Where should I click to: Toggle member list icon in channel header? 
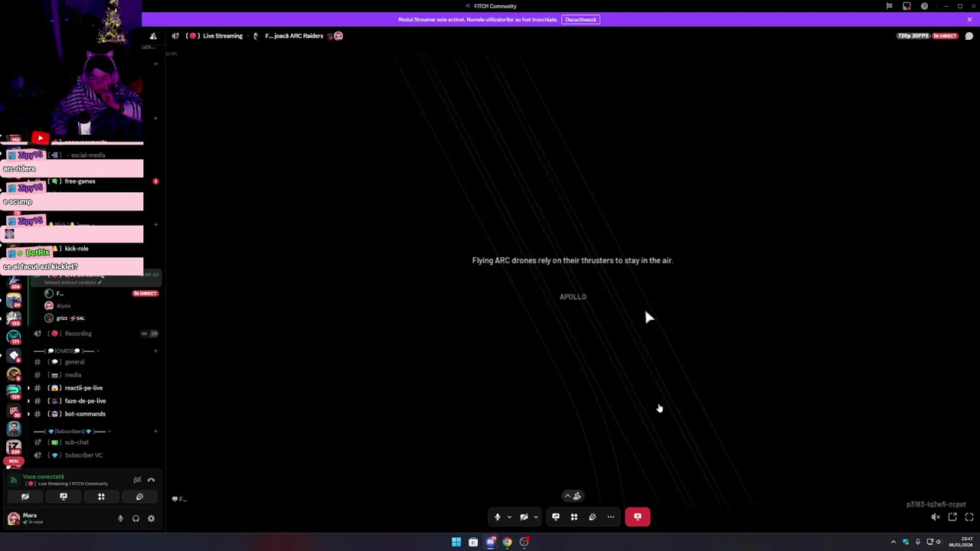[x=153, y=36]
